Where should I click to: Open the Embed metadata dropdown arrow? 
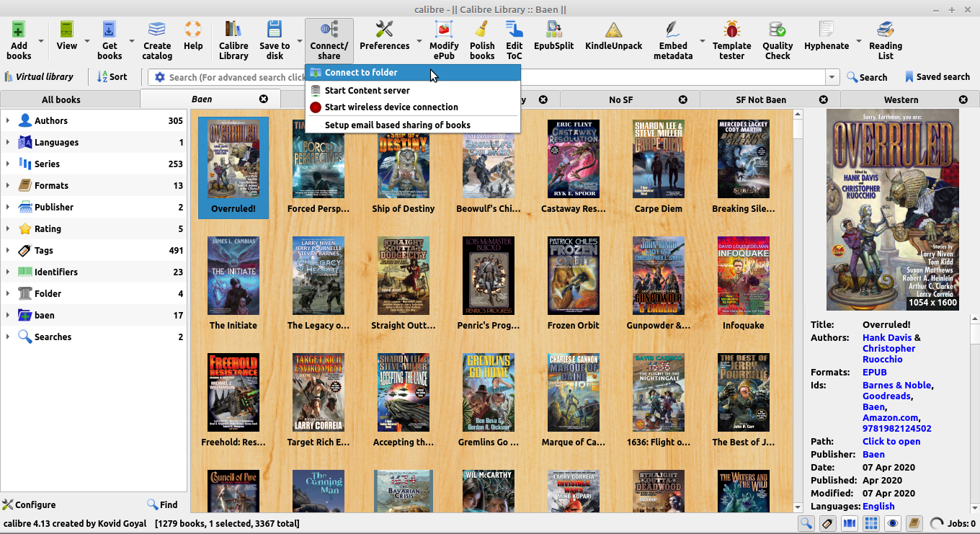point(703,40)
